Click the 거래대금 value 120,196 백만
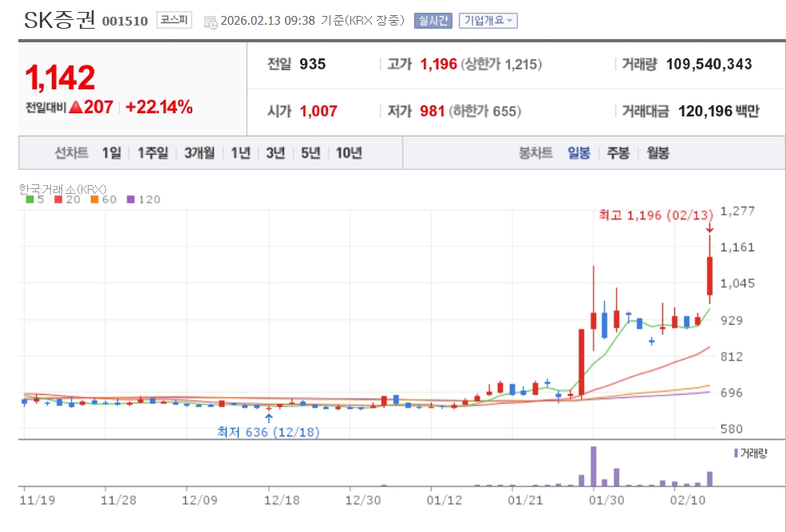The image size is (786, 532). [718, 111]
